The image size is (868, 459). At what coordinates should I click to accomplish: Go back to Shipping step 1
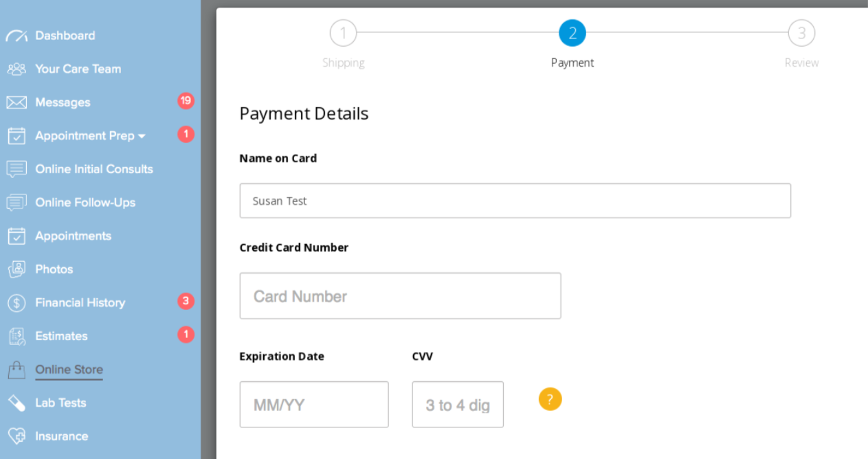(343, 33)
